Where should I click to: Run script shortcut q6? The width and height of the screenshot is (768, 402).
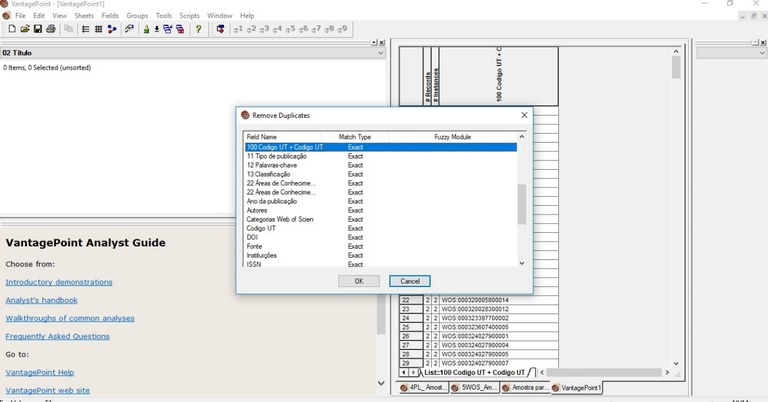303,29
